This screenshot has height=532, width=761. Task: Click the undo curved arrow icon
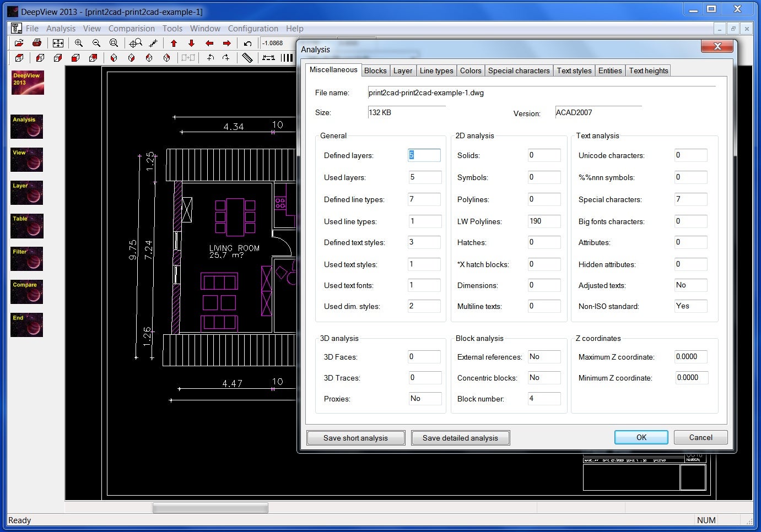click(x=247, y=43)
